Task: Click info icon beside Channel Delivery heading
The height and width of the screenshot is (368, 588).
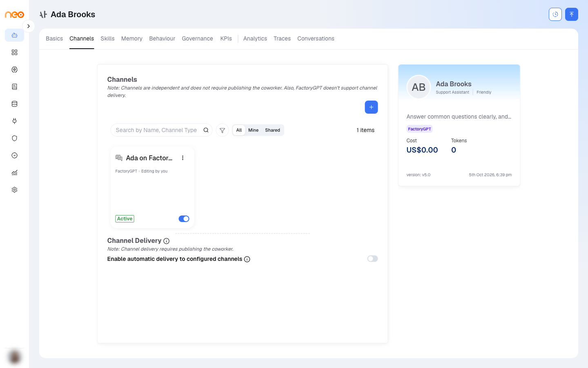Action: (x=166, y=241)
